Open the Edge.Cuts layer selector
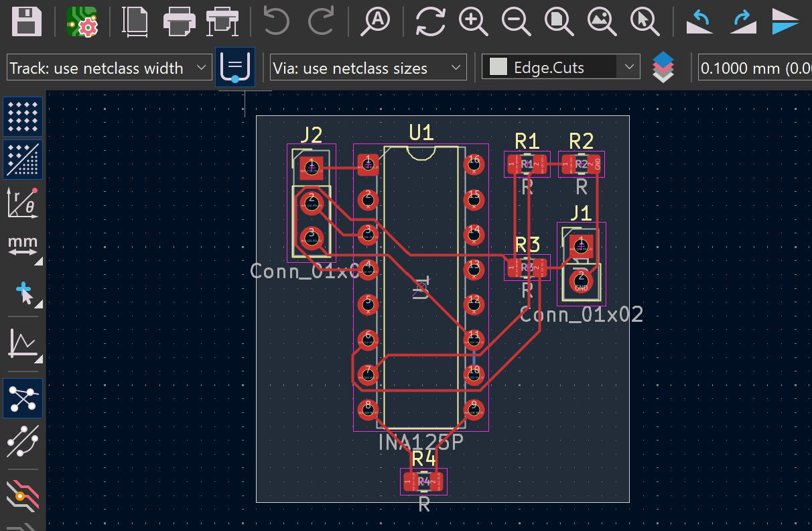This screenshot has height=531, width=812. (x=561, y=68)
